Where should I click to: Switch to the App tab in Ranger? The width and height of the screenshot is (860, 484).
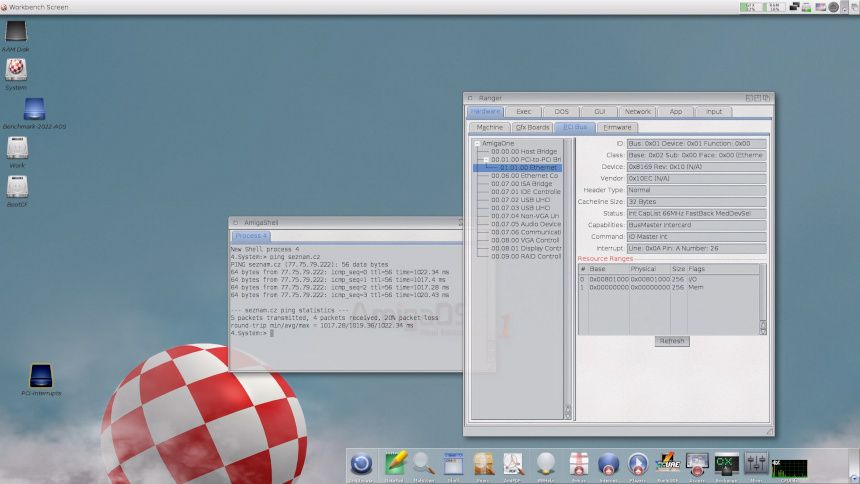676,111
